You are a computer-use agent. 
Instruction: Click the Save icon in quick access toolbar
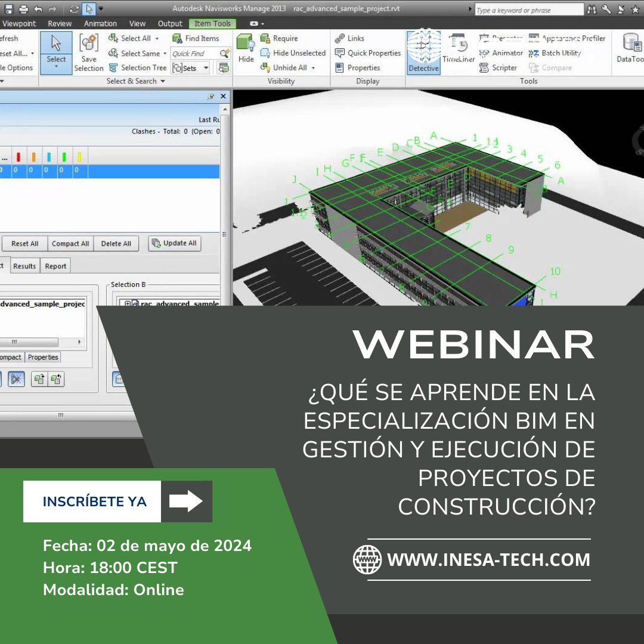tap(8, 8)
